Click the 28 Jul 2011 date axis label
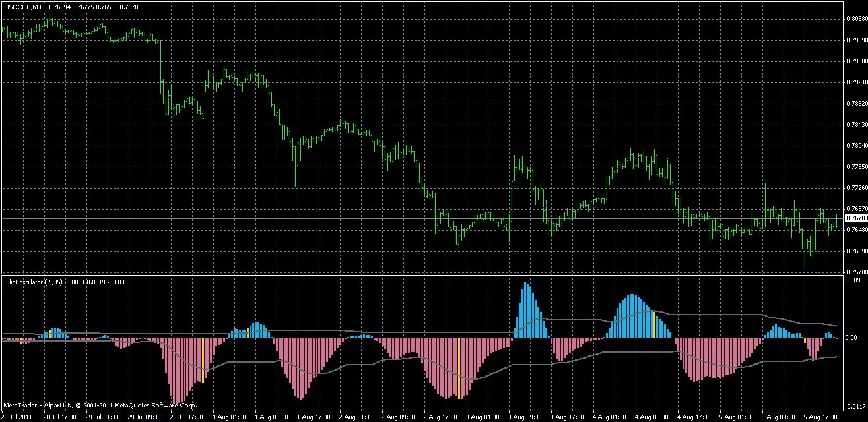Viewport: 868px width, 422px height. pos(17,417)
